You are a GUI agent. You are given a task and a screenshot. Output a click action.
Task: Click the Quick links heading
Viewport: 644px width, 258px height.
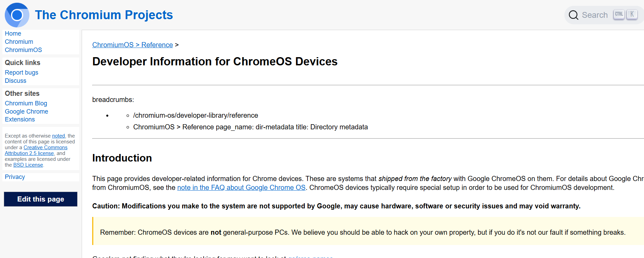tap(23, 63)
